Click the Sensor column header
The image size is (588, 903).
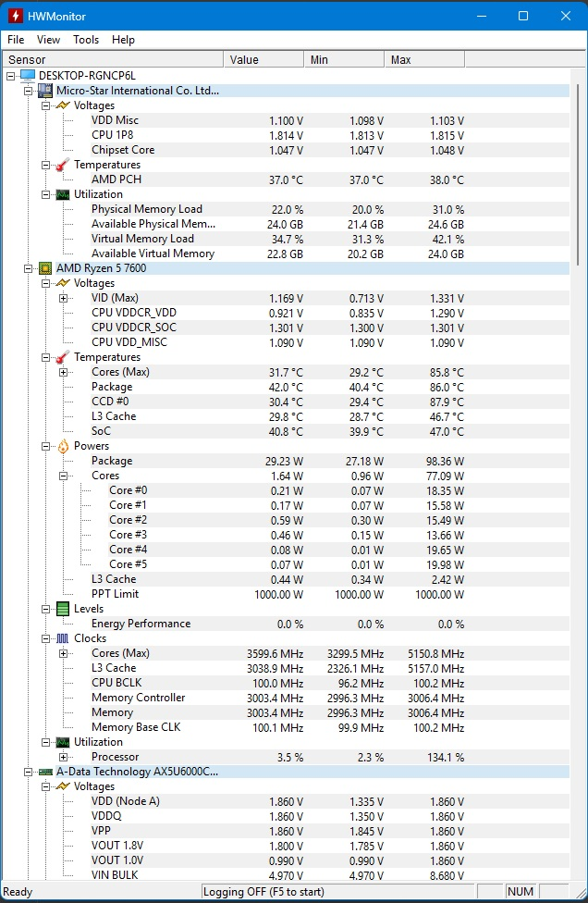point(112,59)
